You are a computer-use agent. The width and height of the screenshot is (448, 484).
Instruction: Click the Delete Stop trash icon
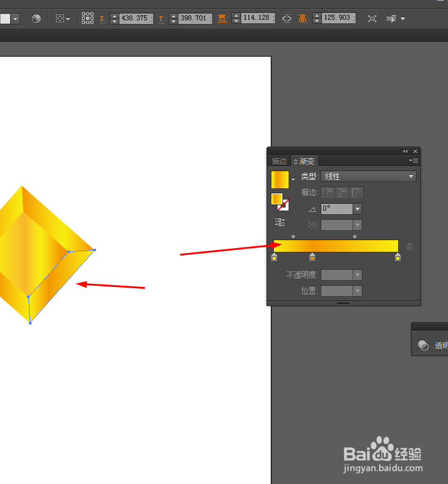click(x=409, y=246)
